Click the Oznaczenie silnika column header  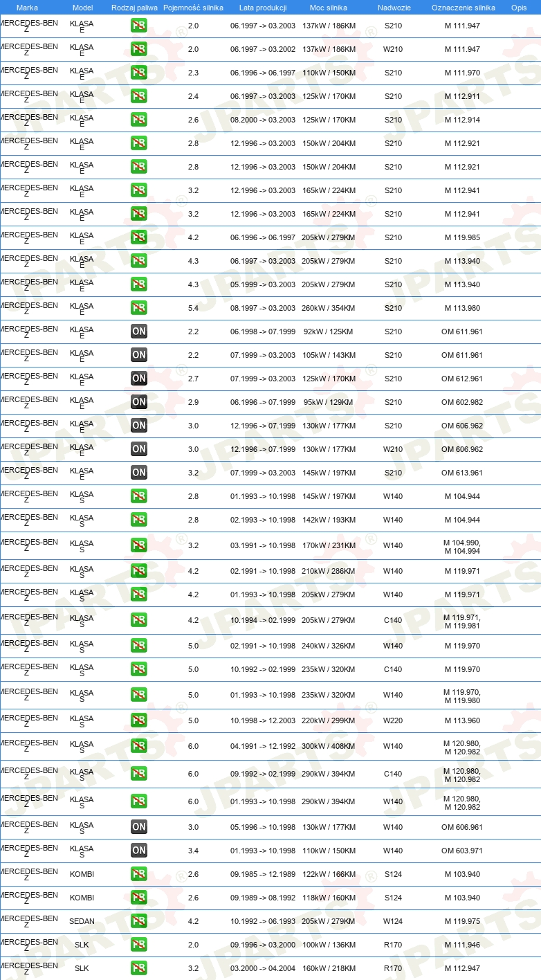point(463,8)
